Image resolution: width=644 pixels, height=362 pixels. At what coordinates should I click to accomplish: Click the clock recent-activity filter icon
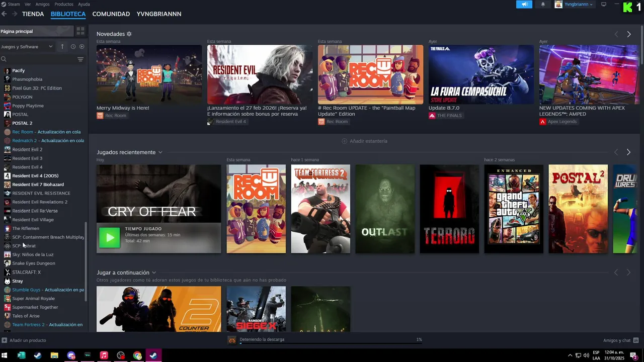coord(73,46)
